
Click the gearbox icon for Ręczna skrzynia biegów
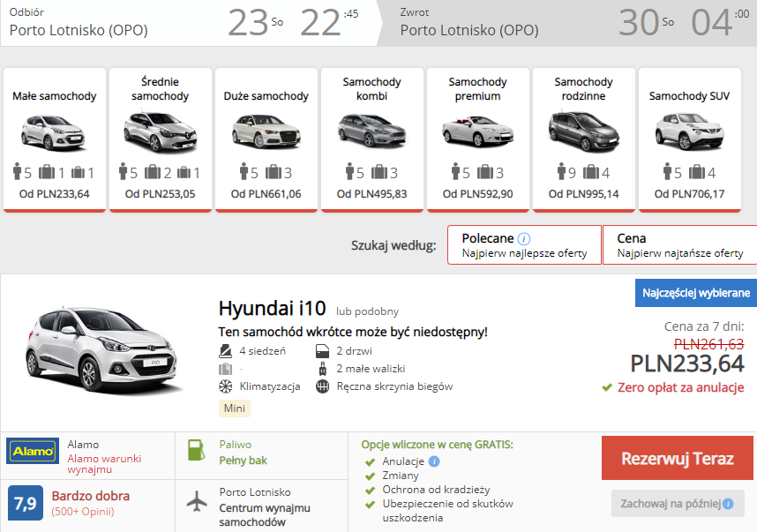click(x=322, y=386)
